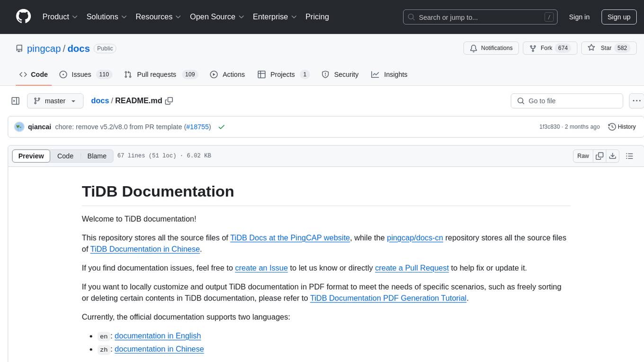644x362 pixels.
Task: Open the Sign in page
Action: [579, 17]
